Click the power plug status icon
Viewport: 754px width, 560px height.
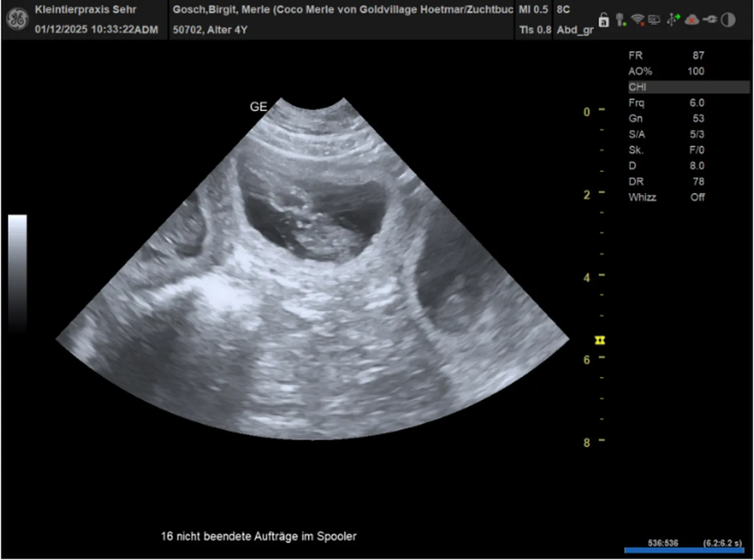[x=710, y=20]
